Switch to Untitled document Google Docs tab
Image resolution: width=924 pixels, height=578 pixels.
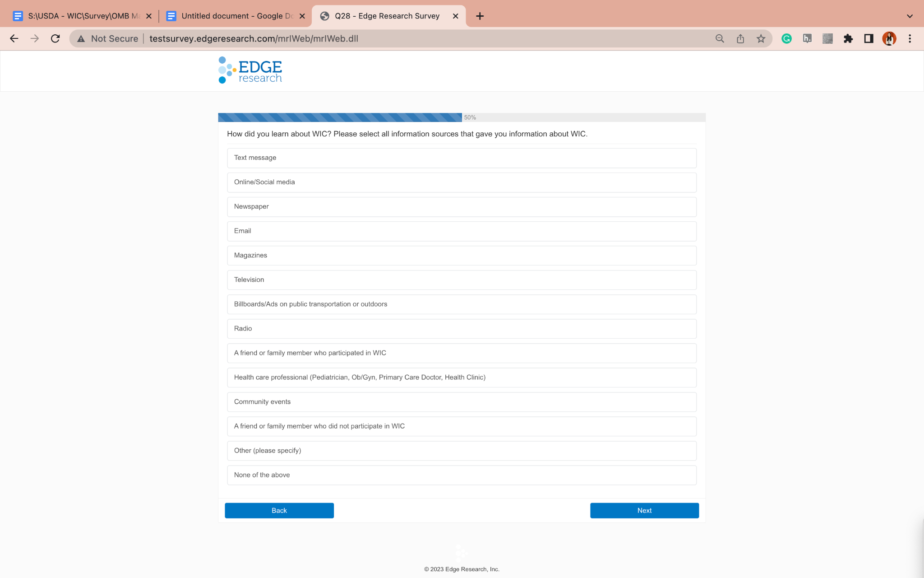[x=236, y=16]
